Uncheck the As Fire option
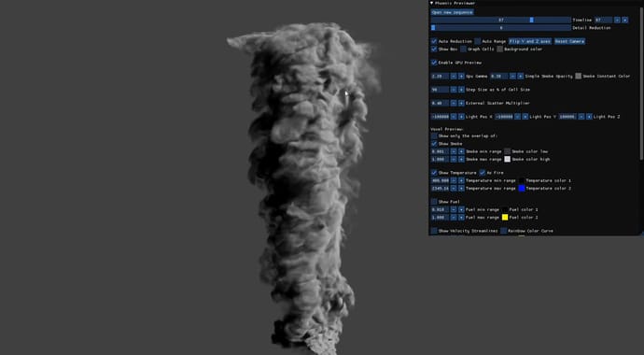 click(483, 173)
